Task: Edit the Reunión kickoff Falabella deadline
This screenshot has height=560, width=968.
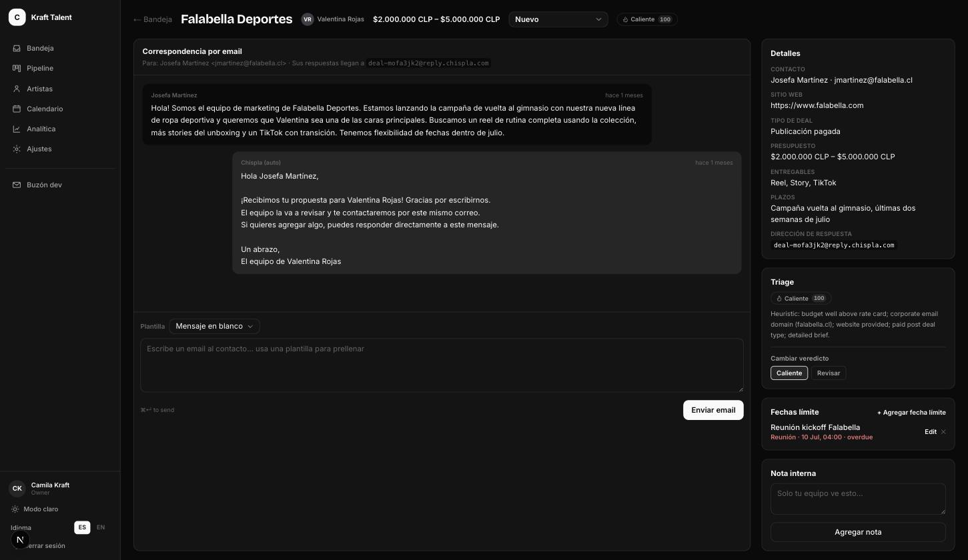Action: tap(930, 432)
